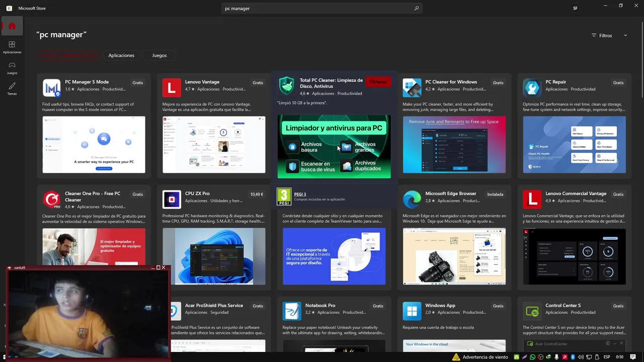Click Gratis button for Lenovo Vantage

[x=258, y=82]
